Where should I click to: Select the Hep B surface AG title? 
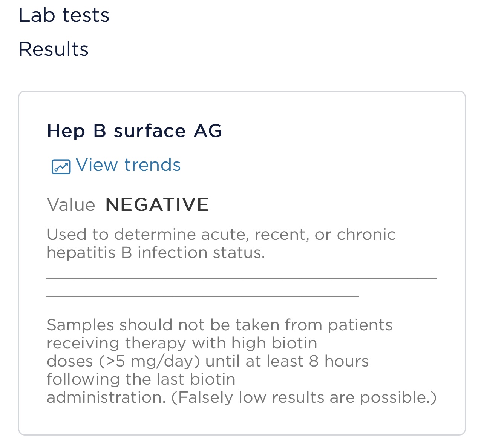(135, 131)
